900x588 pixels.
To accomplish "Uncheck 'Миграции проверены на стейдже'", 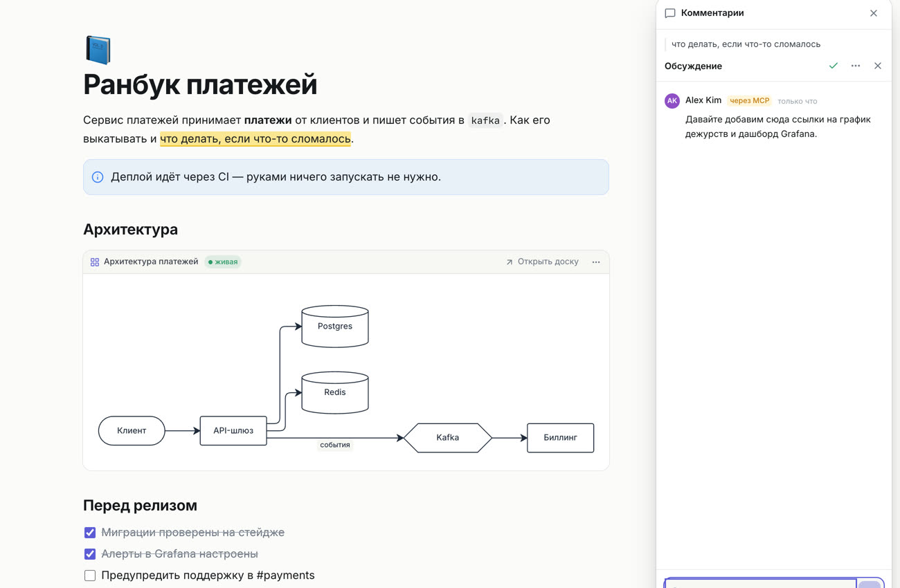I will (x=90, y=533).
